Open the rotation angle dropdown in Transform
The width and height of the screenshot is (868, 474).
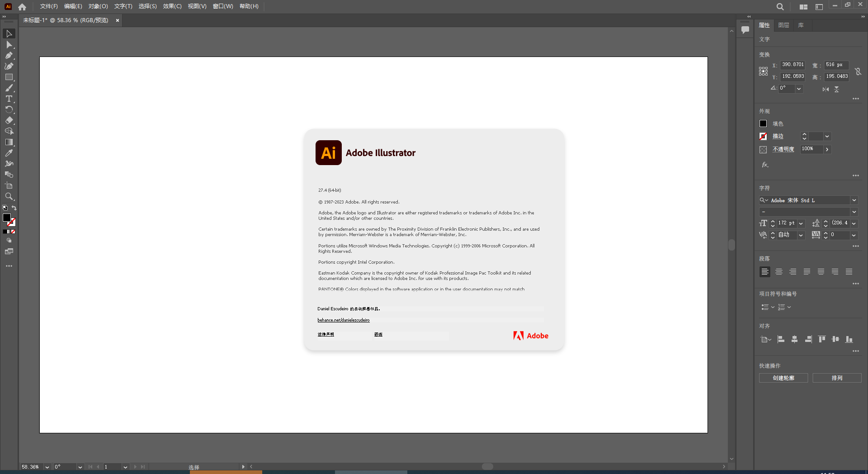(x=799, y=89)
